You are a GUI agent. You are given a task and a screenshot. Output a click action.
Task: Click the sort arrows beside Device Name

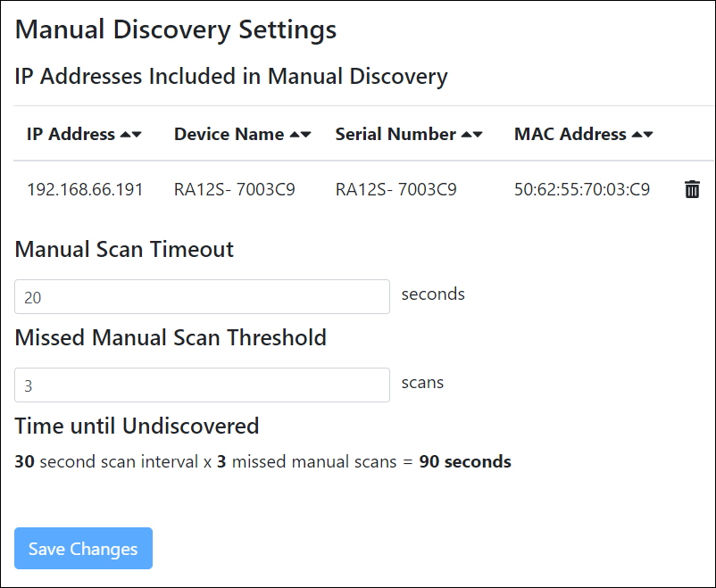pos(300,135)
